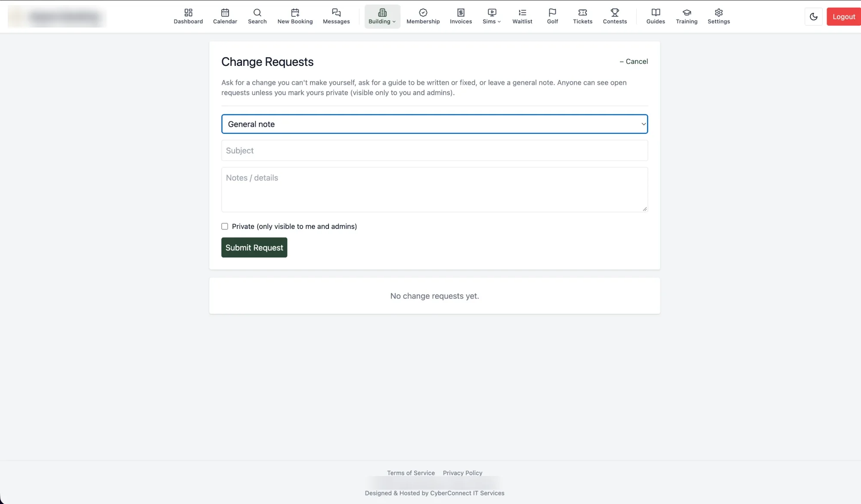
Task: Open the Membership page
Action: point(423,16)
